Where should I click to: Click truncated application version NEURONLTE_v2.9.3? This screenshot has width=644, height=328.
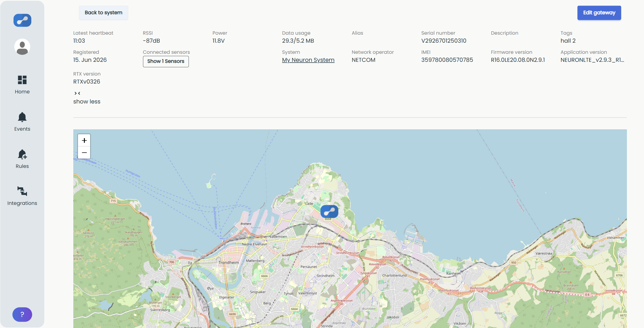[x=592, y=60]
